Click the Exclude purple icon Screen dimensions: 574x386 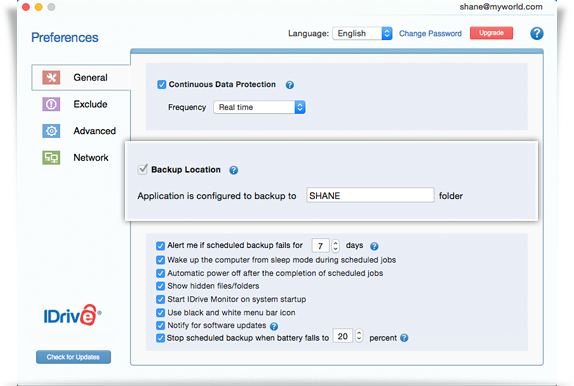point(51,104)
